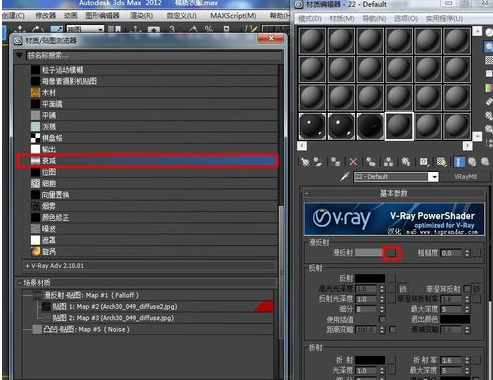Click Go to Parent icon
This screenshot has height=380, width=493.
point(472,162)
